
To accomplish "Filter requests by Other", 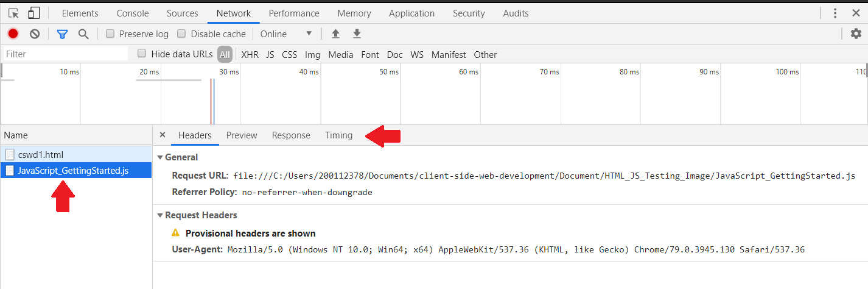I will tap(485, 54).
